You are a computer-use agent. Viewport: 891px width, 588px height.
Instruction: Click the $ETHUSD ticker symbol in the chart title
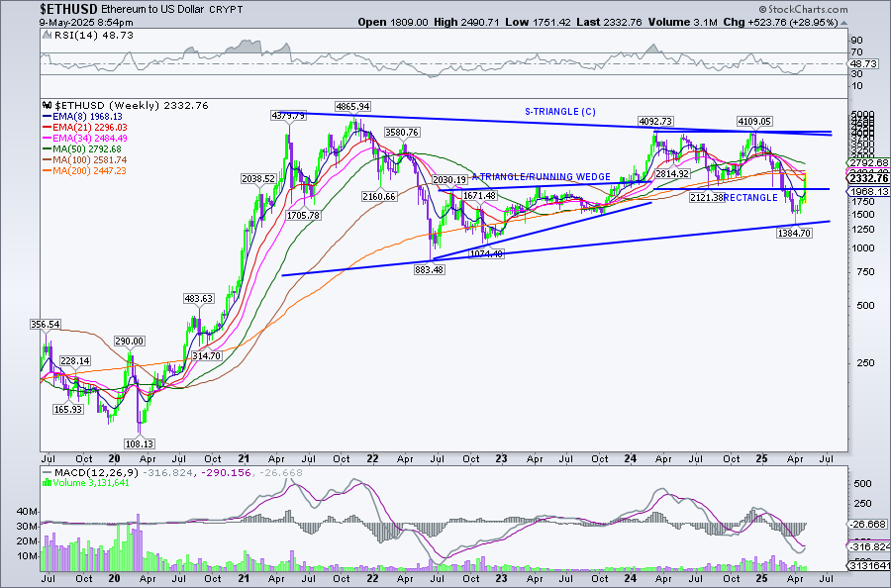tap(68, 9)
